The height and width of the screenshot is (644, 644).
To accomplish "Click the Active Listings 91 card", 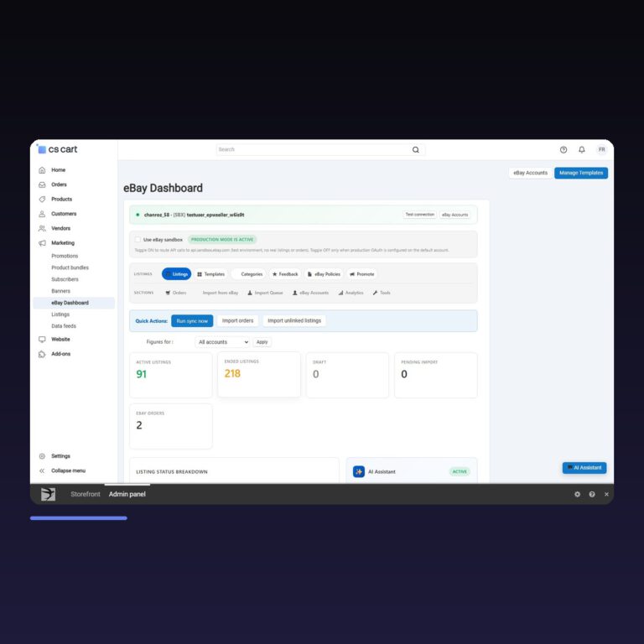I will 171,376.
